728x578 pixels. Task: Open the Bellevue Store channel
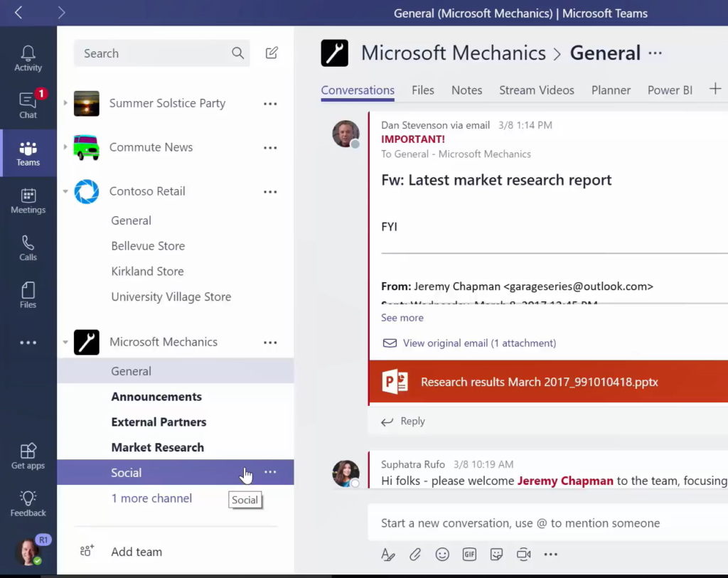pyautogui.click(x=148, y=246)
